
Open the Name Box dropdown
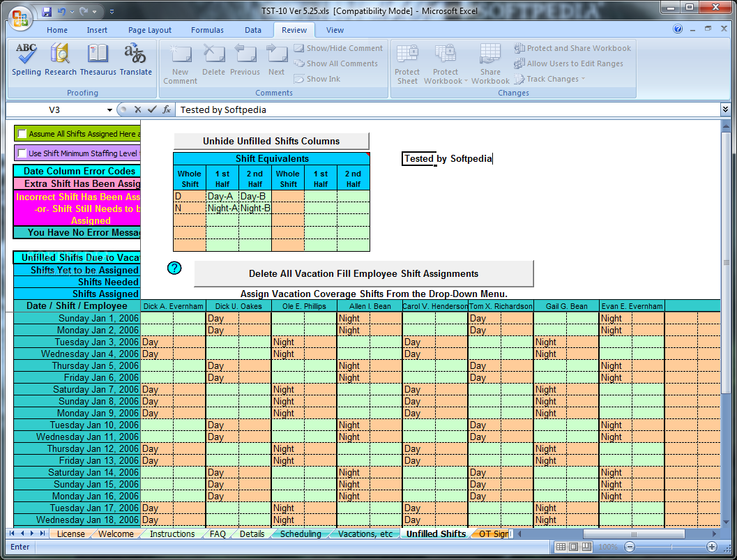tap(109, 110)
